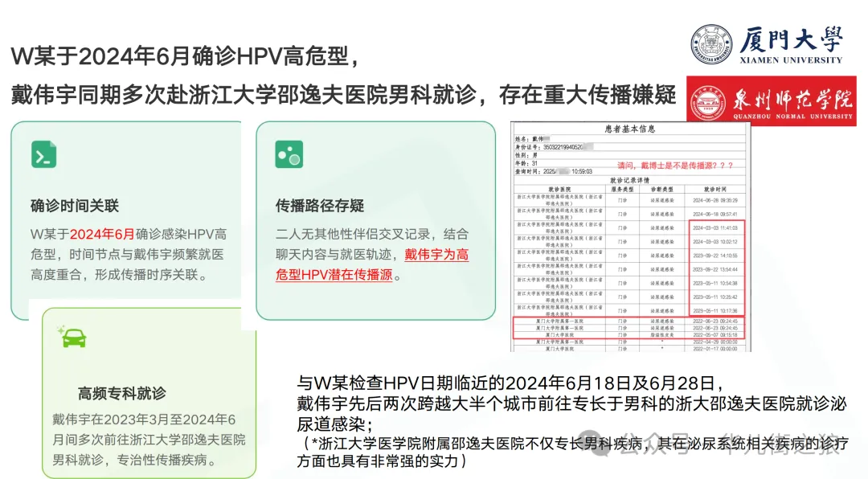Screen dimensions: 868x479
Task: Select the card heading 传播路径存疑
Action: [x=320, y=206]
